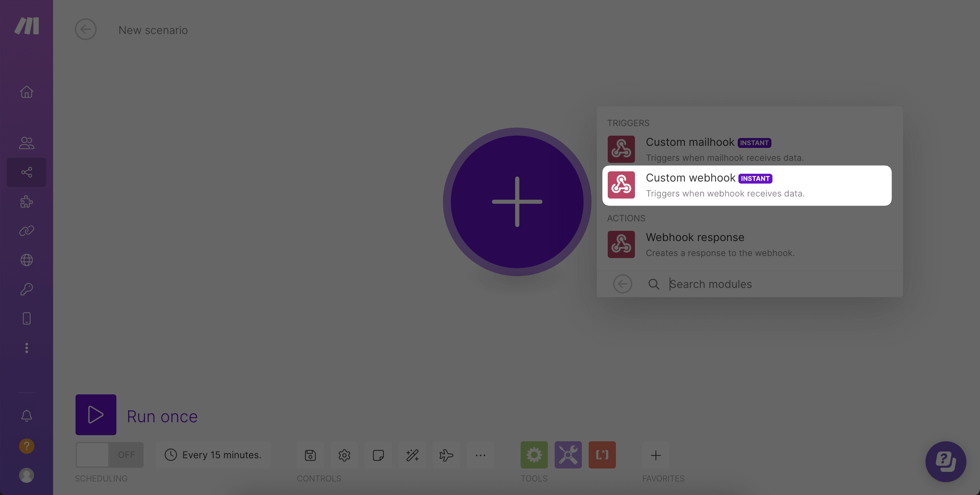The image size is (980, 495).
Task: Open the Scenarios sharing icon
Action: click(x=26, y=172)
